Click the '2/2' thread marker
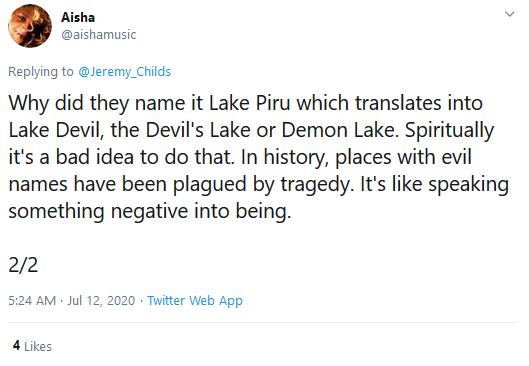The width and height of the screenshot is (529, 366). point(23,265)
